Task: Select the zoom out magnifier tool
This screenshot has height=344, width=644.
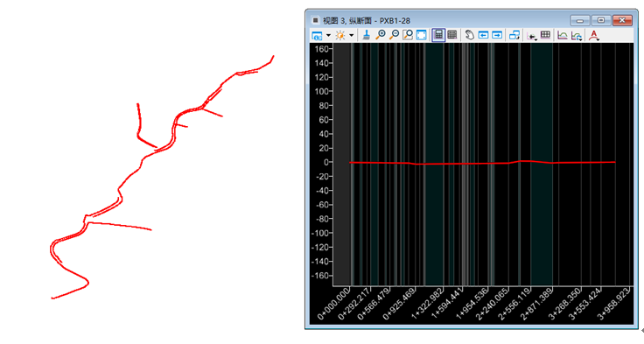Action: click(394, 35)
